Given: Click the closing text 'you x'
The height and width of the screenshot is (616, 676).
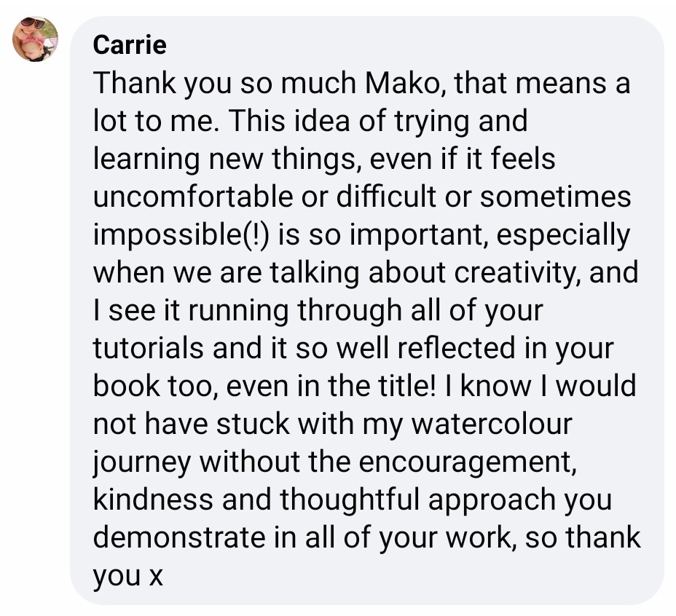Looking at the screenshot, I should (128, 577).
